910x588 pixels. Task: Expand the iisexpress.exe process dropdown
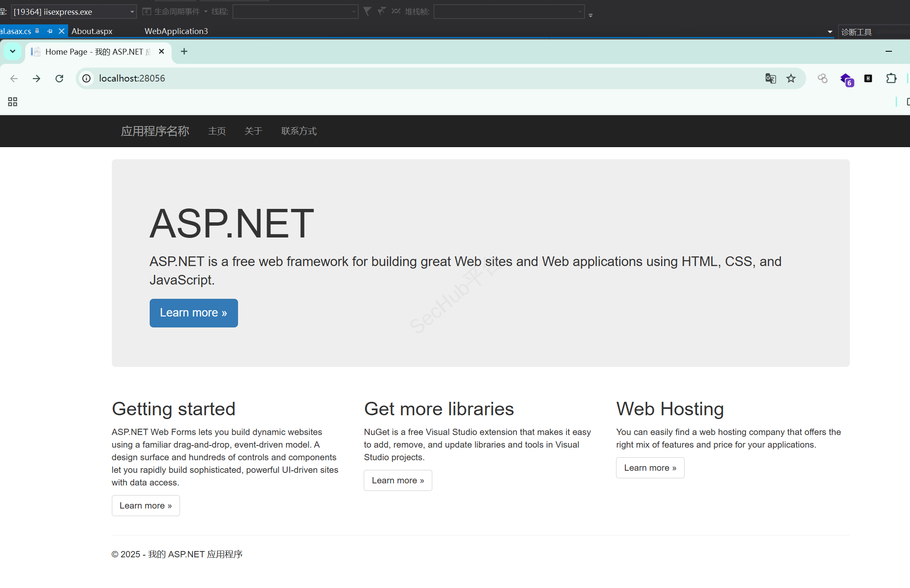[132, 12]
